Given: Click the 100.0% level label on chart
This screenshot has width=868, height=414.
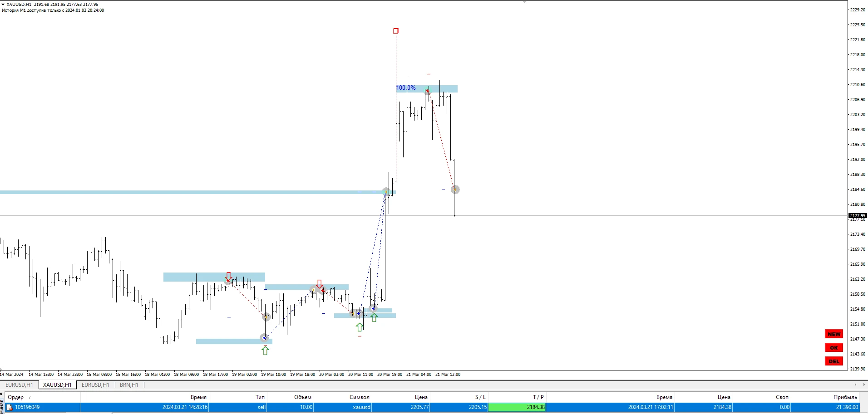Looking at the screenshot, I should pos(406,88).
